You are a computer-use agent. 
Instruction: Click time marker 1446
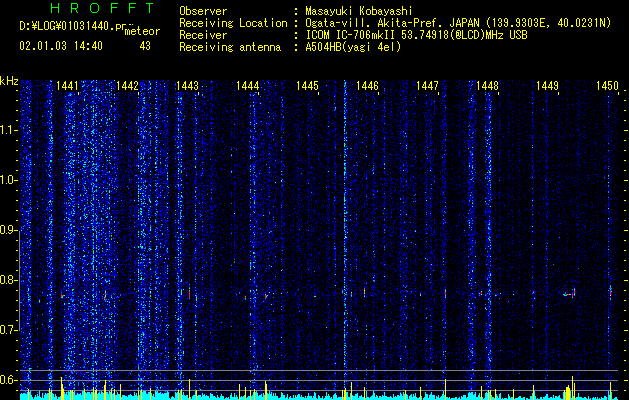click(x=367, y=86)
